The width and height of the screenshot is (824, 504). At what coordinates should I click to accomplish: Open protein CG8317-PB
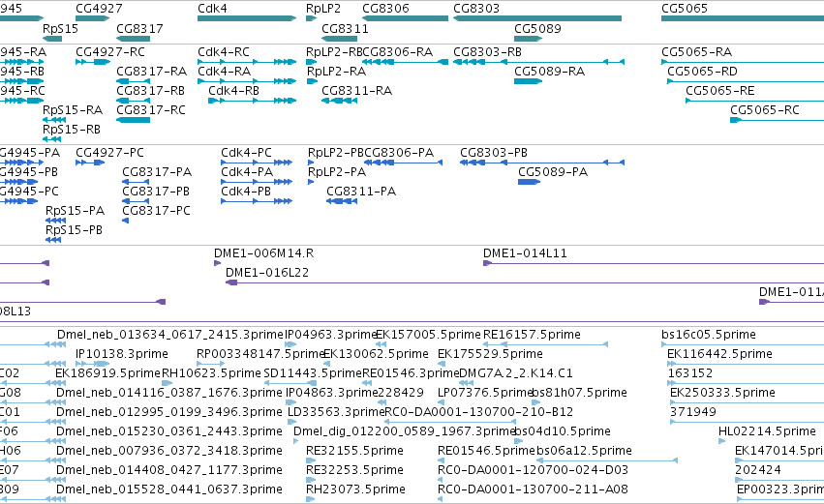coord(156,192)
